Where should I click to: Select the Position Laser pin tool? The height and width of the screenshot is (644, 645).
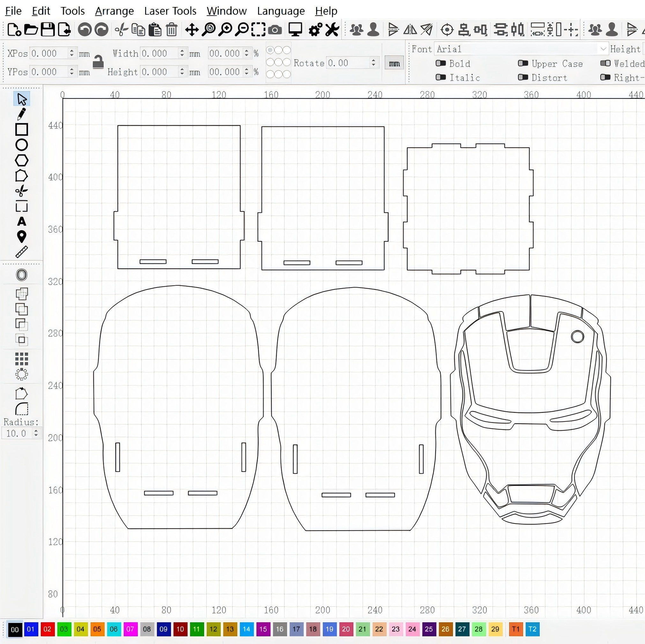(22, 237)
